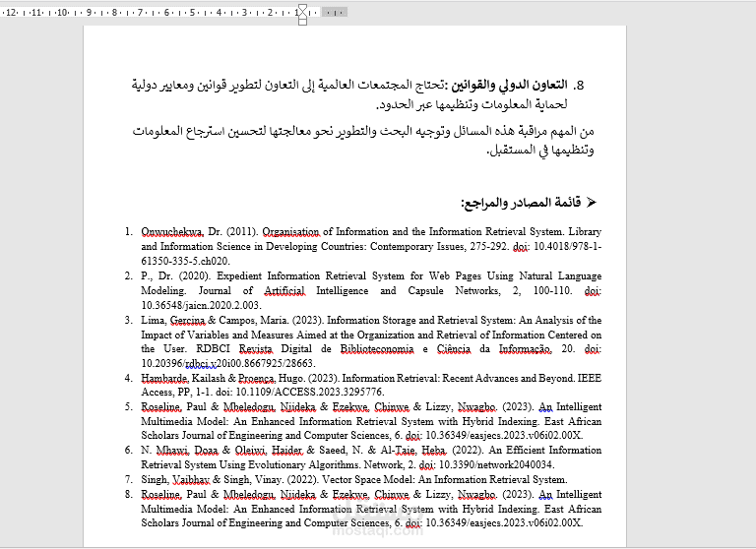Place cursor in heading قائمة المصادر والمراجع

521,203
